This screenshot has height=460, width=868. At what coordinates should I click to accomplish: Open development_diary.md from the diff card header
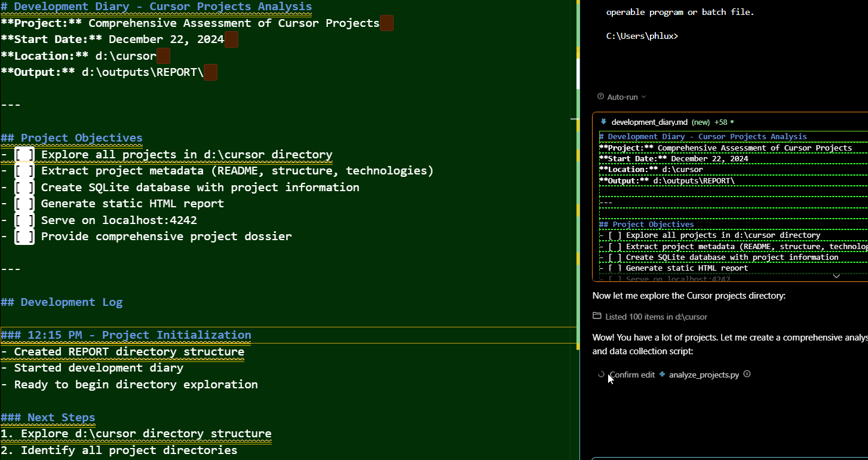[649, 122]
